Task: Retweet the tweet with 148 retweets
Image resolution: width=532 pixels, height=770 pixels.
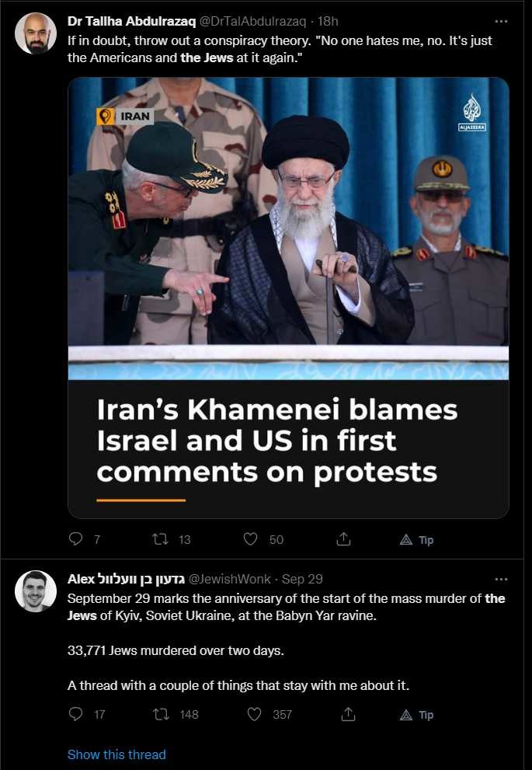Action: 161,714
